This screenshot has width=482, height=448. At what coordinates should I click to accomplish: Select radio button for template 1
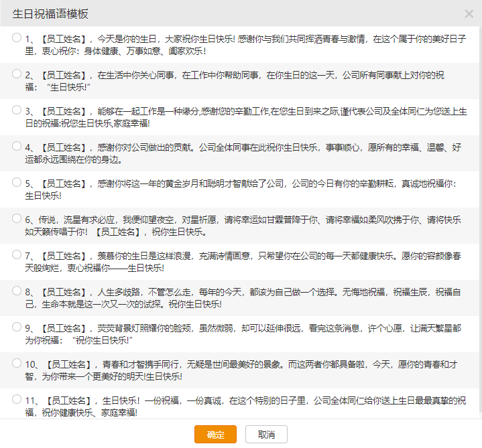tap(16, 38)
